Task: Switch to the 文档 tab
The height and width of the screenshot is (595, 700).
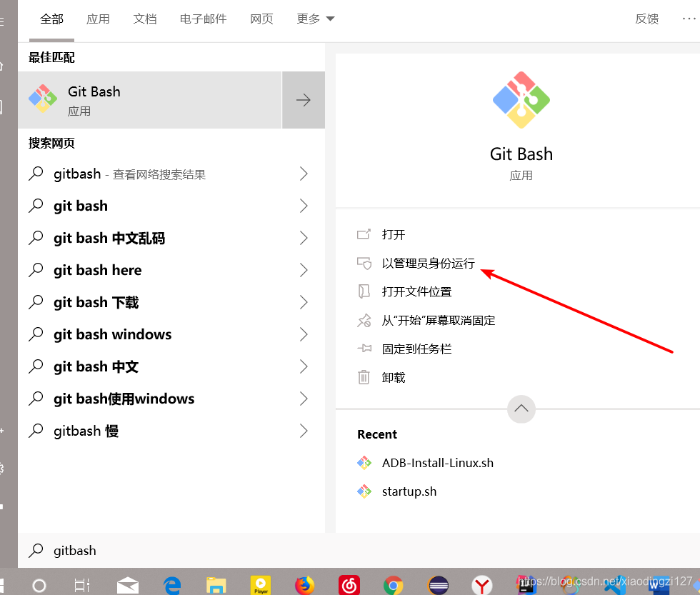Action: coord(144,19)
